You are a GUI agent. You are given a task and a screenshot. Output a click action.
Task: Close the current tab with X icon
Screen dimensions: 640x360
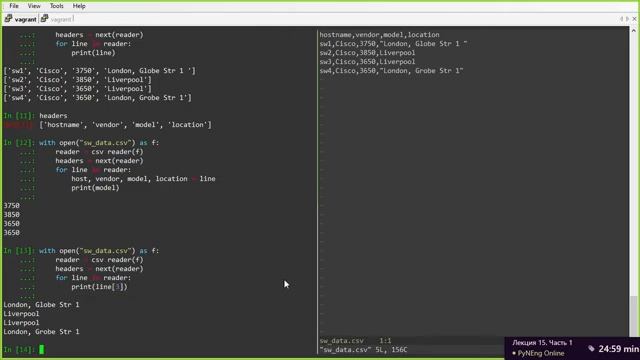tap(634, 19)
